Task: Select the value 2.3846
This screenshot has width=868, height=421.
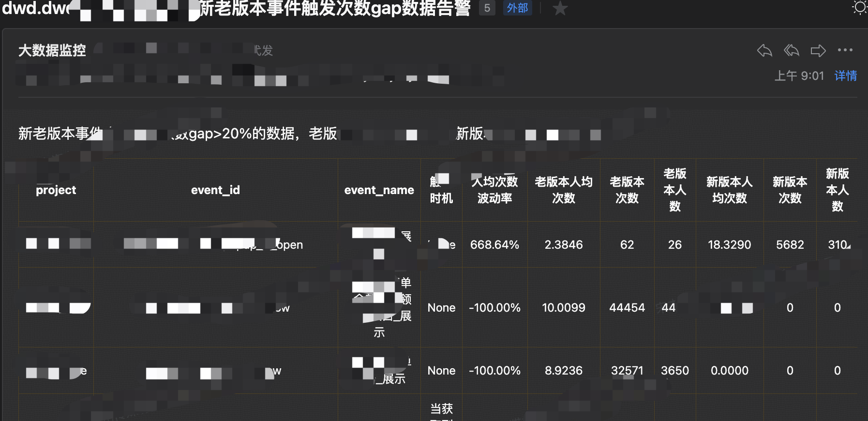Action: pos(564,245)
